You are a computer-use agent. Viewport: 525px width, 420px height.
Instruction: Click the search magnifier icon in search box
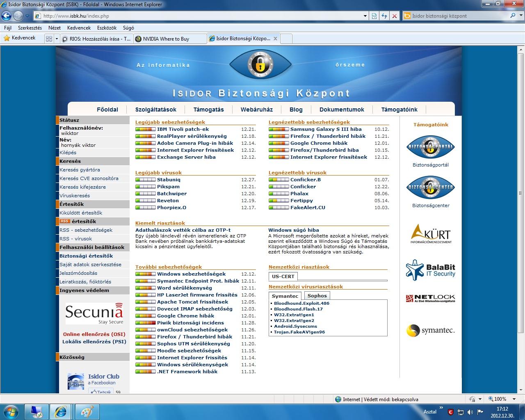(x=513, y=16)
